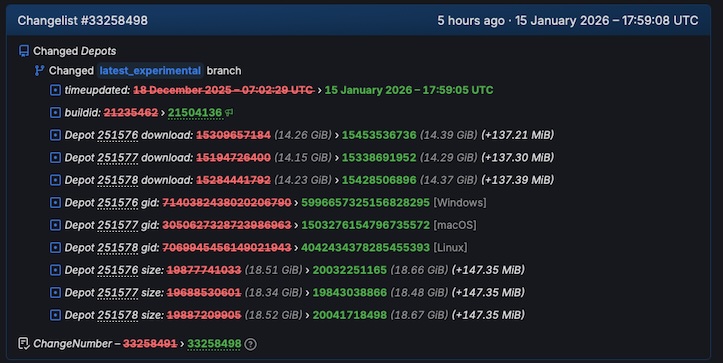
Task: Click old timeupdated value 18 December 2025
Action: click(224, 90)
